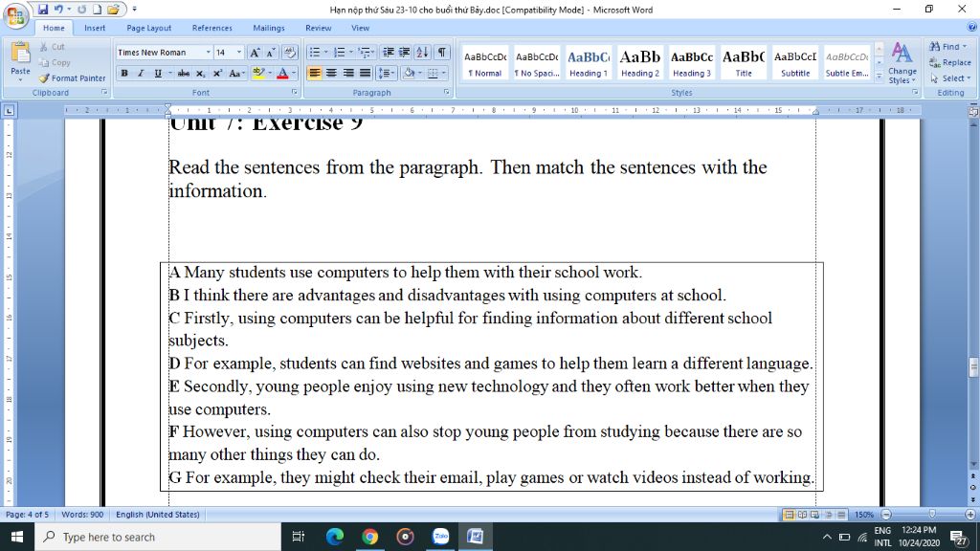Viewport: 980px width, 551px height.
Task: Open line spacing dropdown
Action: [387, 73]
